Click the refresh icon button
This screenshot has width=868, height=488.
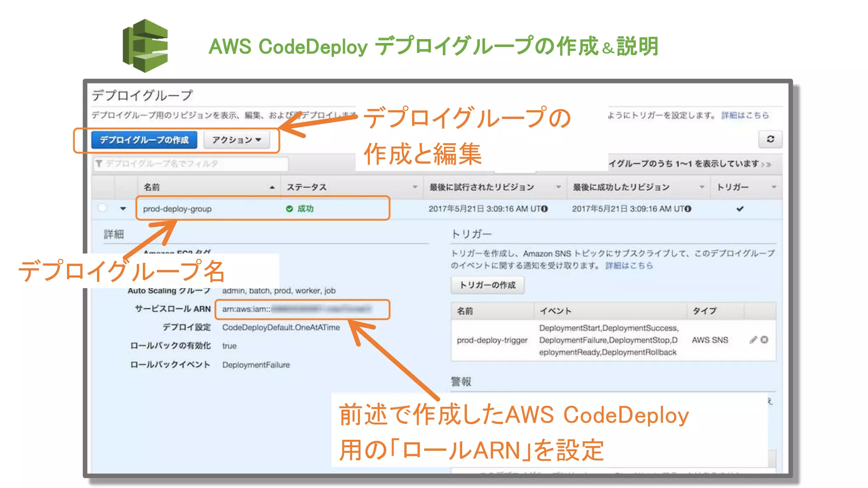(770, 139)
